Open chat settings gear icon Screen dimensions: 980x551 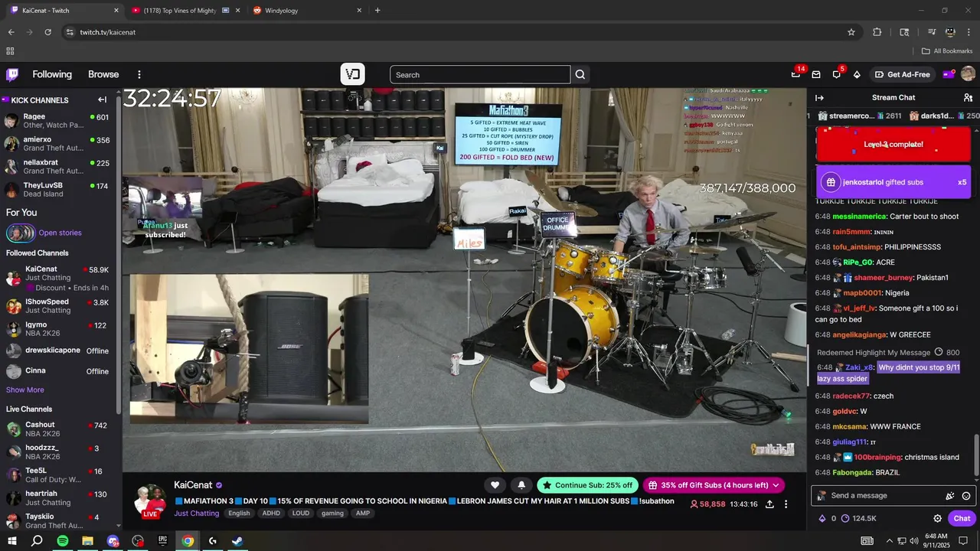click(x=938, y=518)
